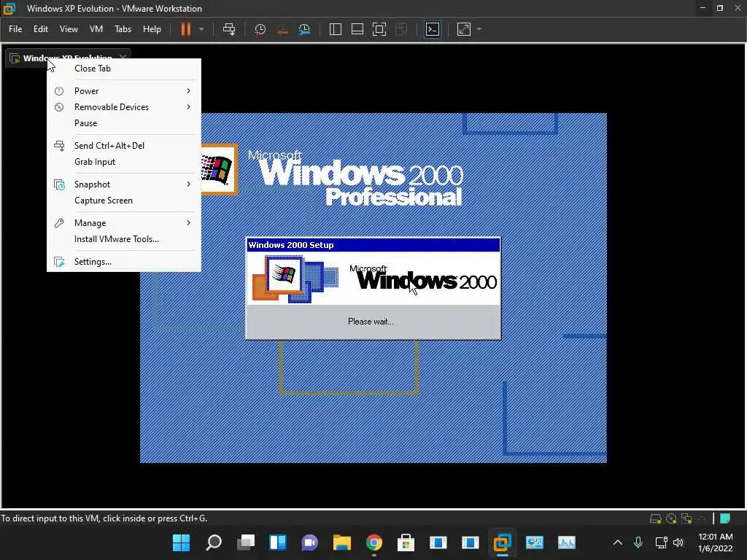Screen dimensions: 747x560
Task: Open the Edit menu
Action: pyautogui.click(x=41, y=29)
